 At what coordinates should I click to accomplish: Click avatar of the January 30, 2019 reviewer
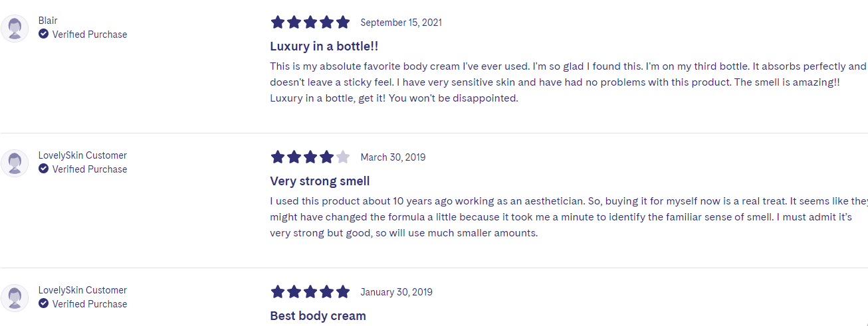tap(15, 298)
